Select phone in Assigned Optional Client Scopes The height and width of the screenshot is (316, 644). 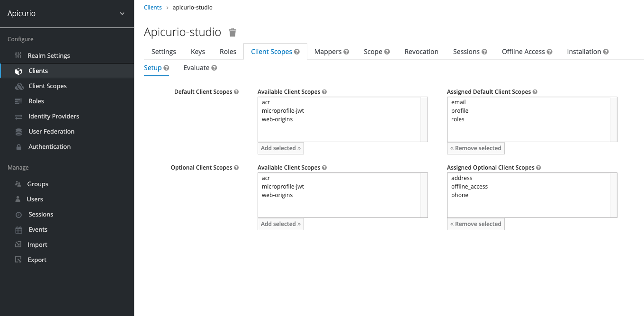coord(528,195)
